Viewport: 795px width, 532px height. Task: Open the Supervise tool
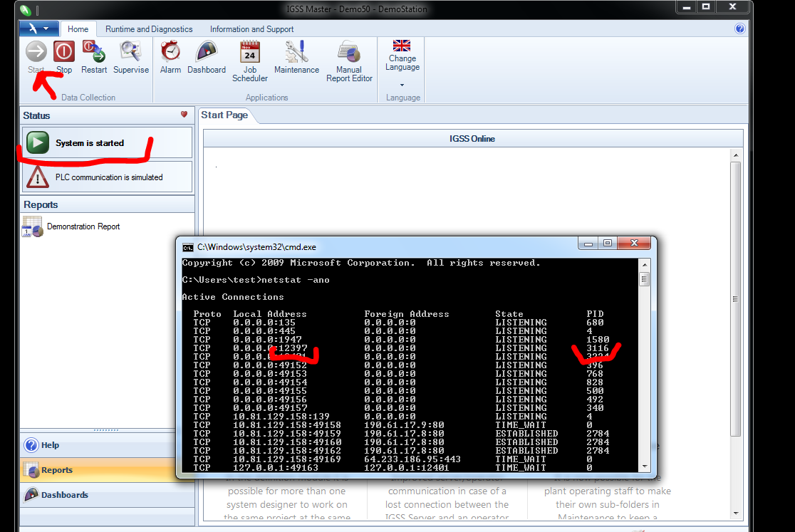click(x=131, y=53)
